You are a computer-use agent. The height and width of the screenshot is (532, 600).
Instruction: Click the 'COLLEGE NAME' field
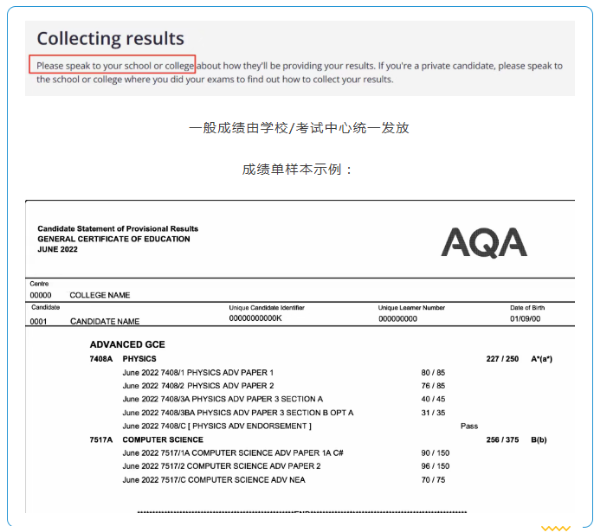pyautogui.click(x=100, y=295)
